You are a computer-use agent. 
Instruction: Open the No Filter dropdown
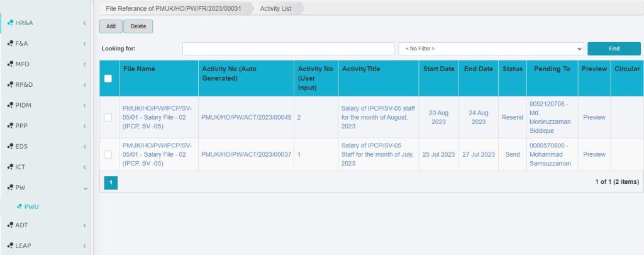[x=491, y=48]
